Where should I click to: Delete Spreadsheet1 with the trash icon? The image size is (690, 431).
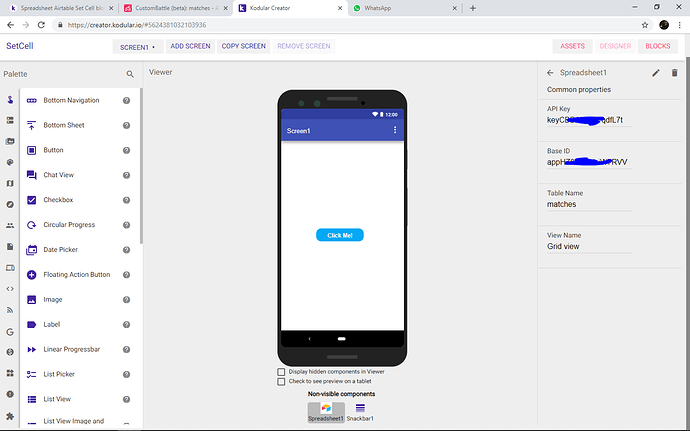tap(674, 73)
